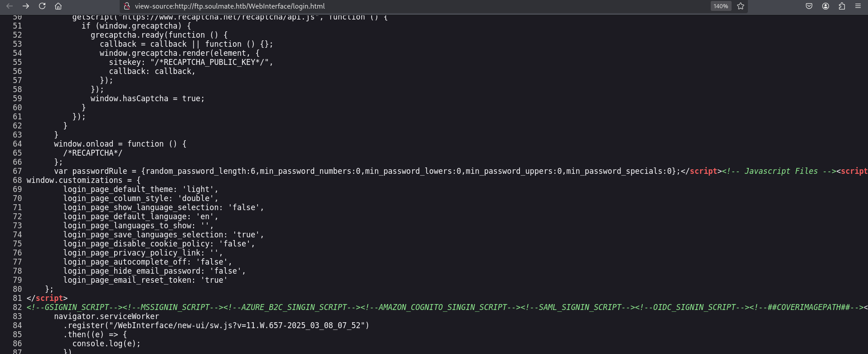Viewport: 868px width, 354px height.
Task: Bookmark this page with the star
Action: point(741,6)
